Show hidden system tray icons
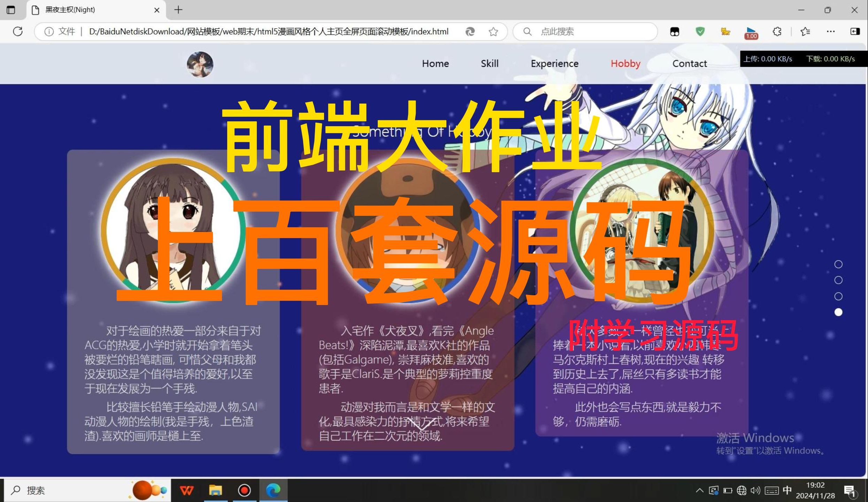Viewport: 868px width, 502px height. 699,490
